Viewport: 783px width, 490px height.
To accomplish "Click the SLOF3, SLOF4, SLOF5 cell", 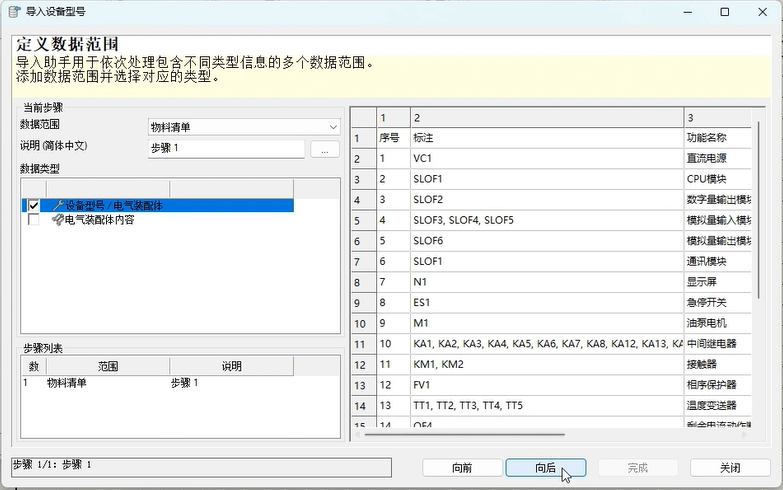I will (x=547, y=220).
